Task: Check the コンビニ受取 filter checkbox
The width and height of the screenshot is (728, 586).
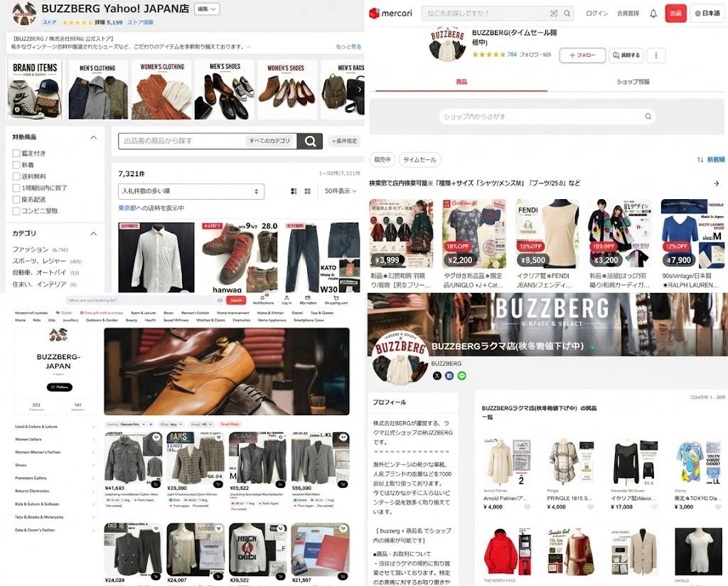Action: (x=16, y=211)
